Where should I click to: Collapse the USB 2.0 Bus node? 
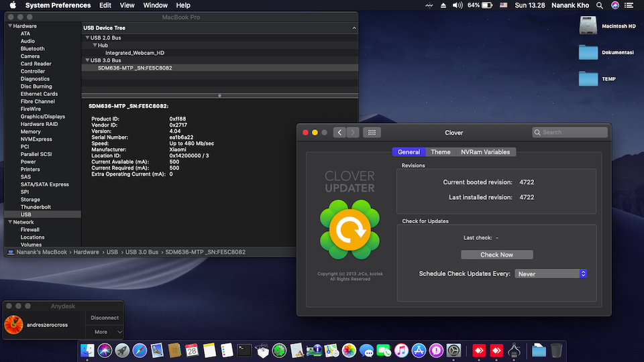87,38
